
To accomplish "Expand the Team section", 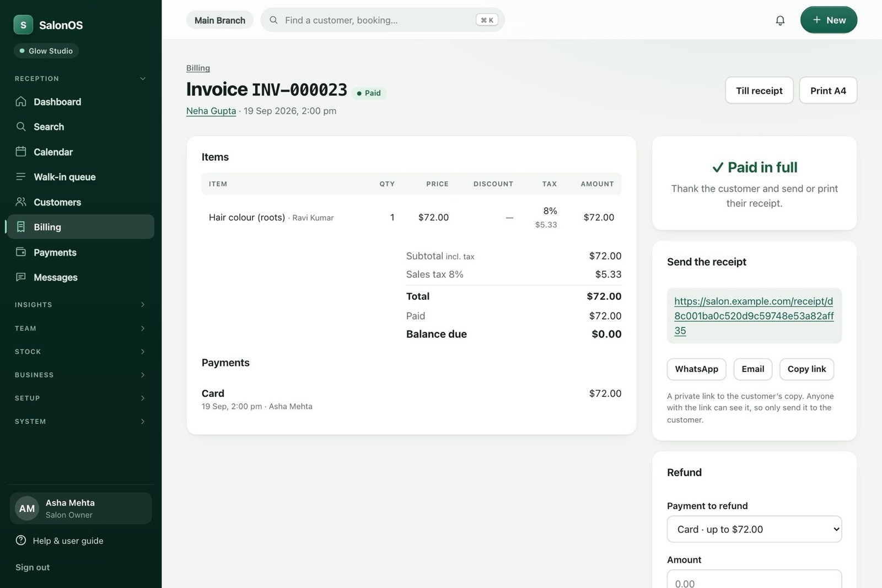I will (80, 328).
